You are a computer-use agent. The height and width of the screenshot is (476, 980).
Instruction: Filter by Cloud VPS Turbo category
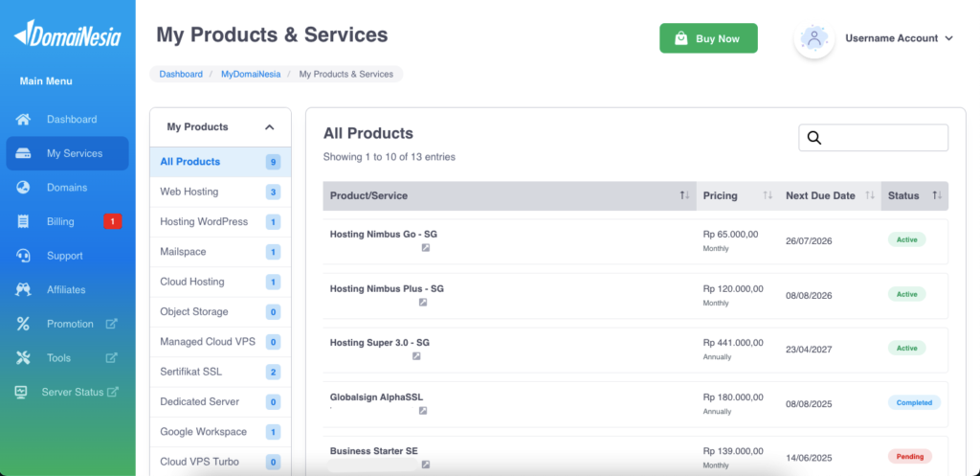pos(221,463)
